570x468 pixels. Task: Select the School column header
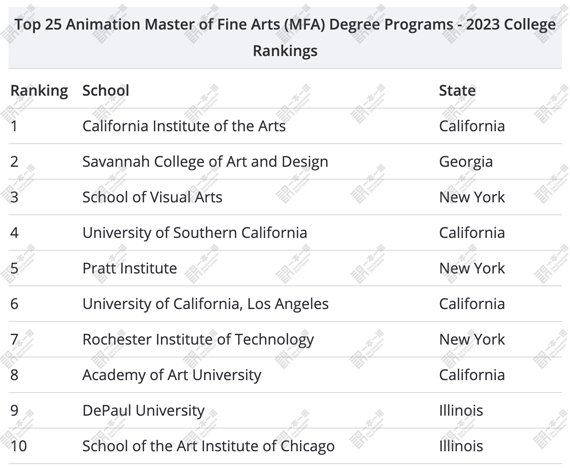pos(106,91)
